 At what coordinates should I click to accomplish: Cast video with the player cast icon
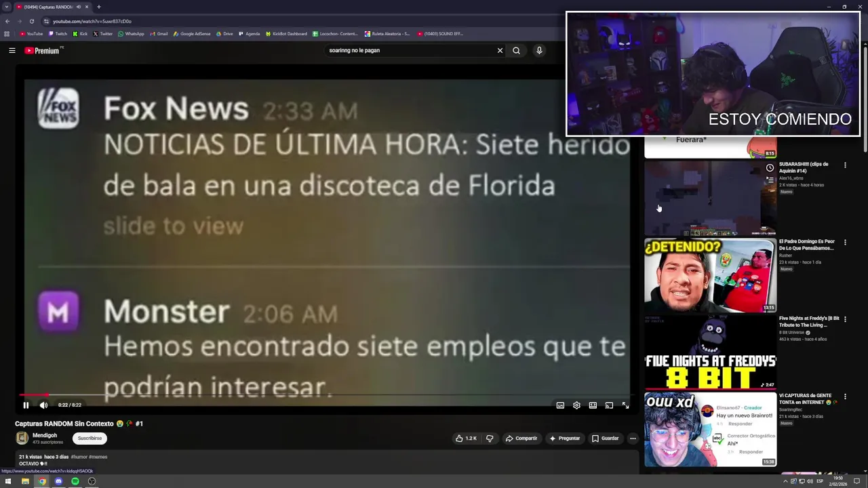[609, 405]
